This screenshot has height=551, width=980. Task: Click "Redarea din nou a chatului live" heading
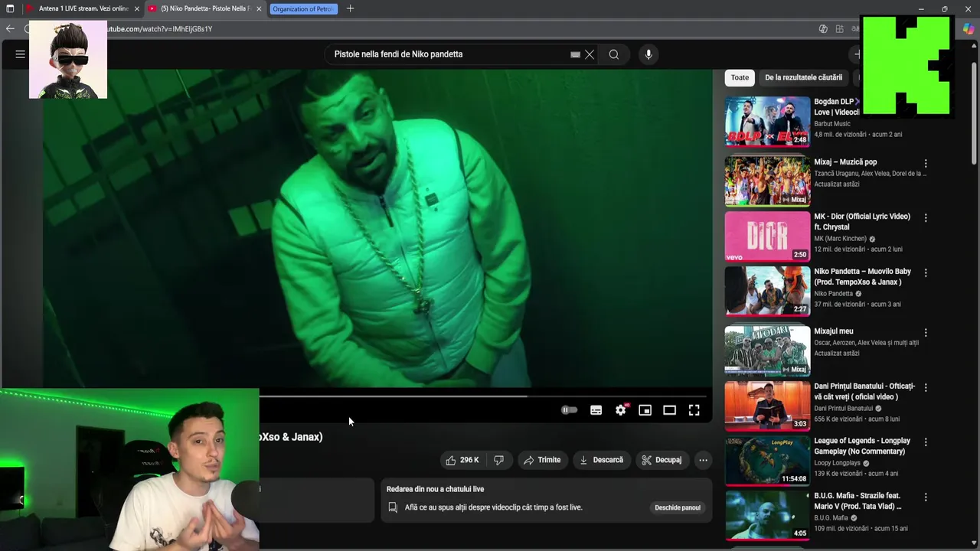[x=435, y=489]
